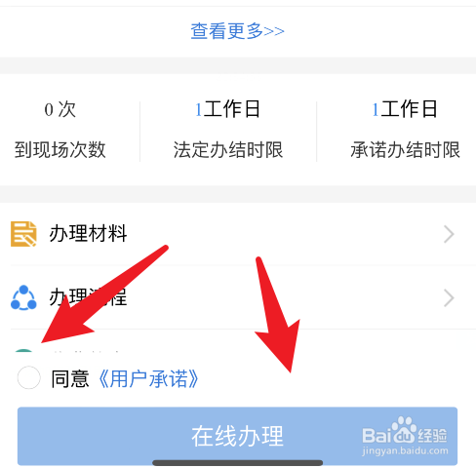Viewport: 476px width, 468px height.
Task: Open the 办理流程 row text
Action: [88, 297]
